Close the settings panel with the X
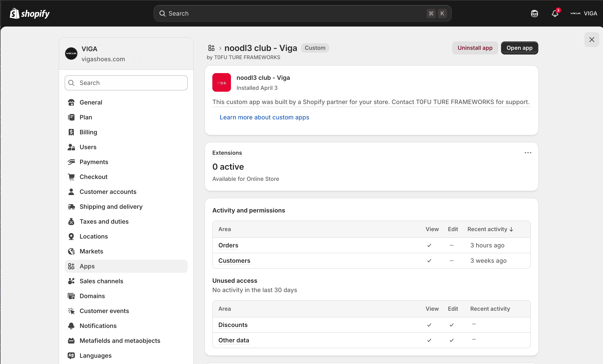Screen dimensions: 603x364 coord(592,40)
